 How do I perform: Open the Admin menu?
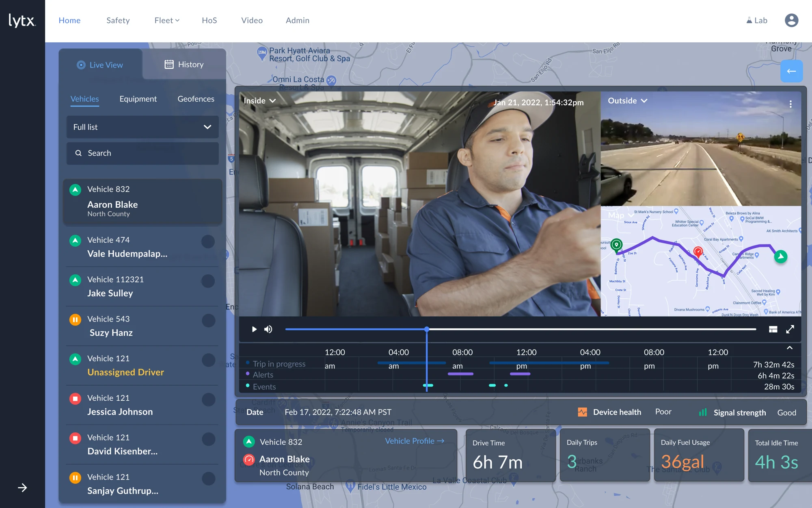tap(298, 20)
